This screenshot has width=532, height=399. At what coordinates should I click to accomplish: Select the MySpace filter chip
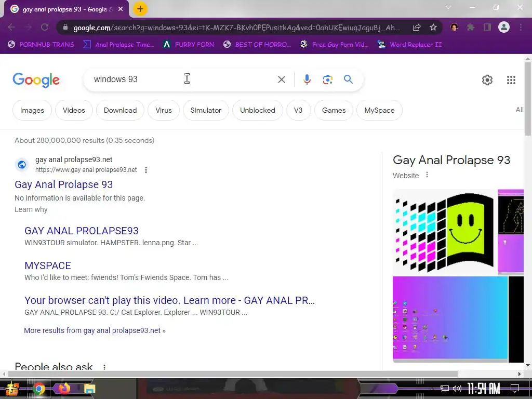(379, 110)
